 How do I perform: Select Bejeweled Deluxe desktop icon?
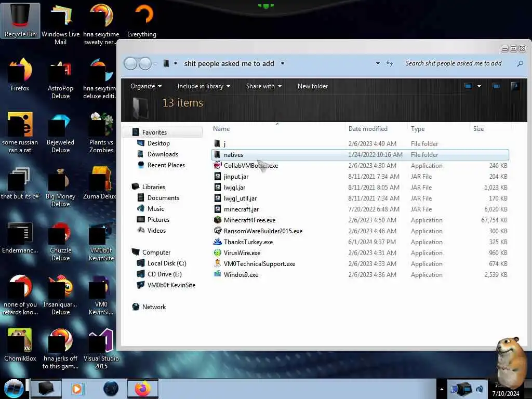tap(60, 132)
